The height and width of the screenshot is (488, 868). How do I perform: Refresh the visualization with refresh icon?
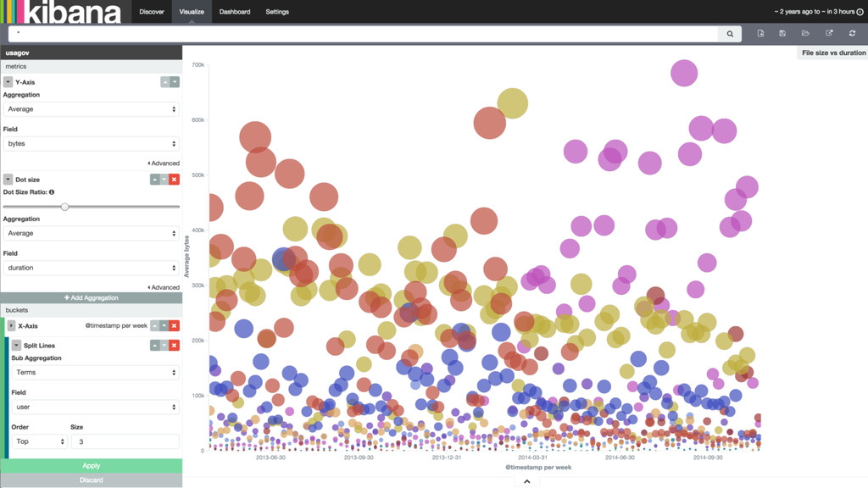tap(853, 33)
